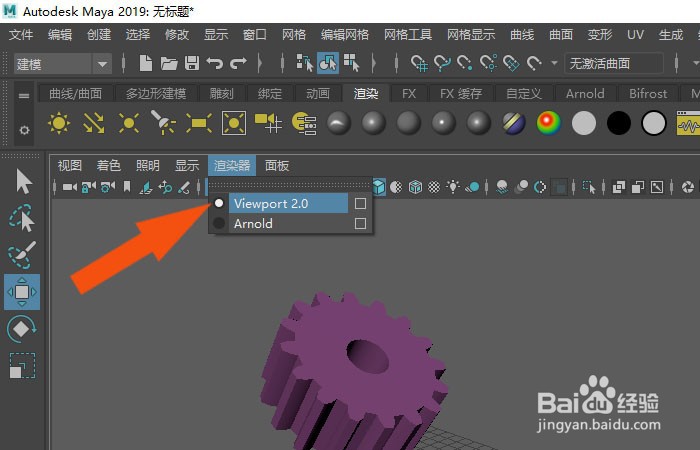Toggle the bookmark icon in panel toolbar
The height and width of the screenshot is (450, 700).
(127, 187)
